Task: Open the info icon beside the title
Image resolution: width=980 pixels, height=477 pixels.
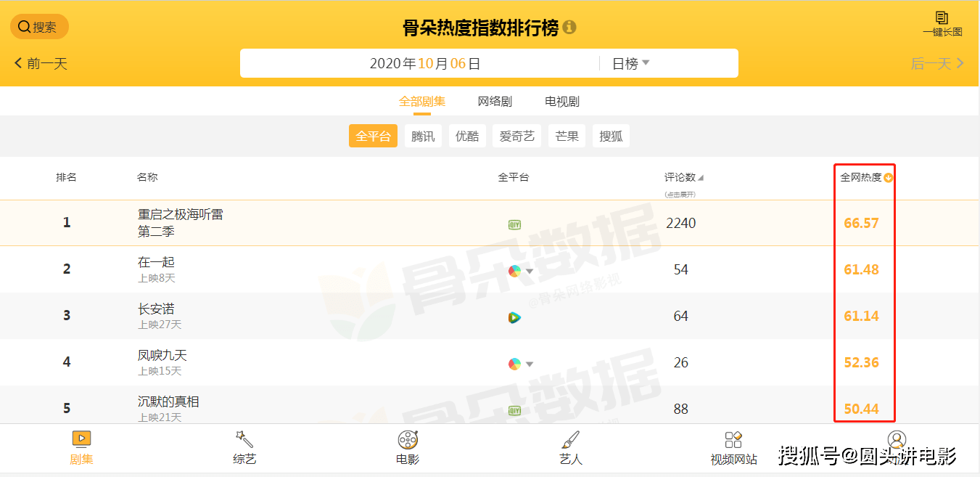Action: coord(569,28)
